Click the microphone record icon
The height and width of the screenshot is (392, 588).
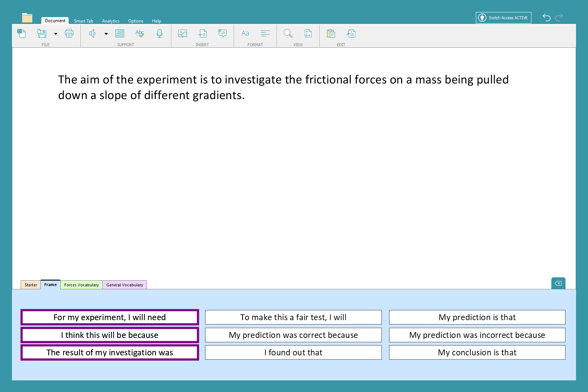[x=159, y=34]
